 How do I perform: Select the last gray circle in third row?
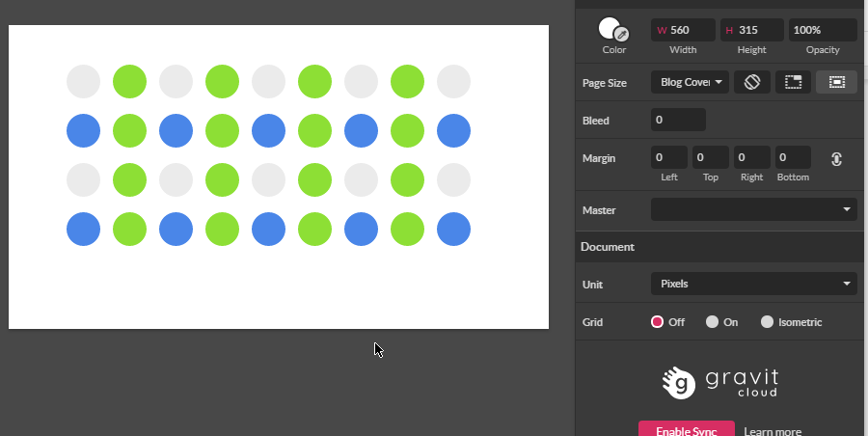[454, 180]
